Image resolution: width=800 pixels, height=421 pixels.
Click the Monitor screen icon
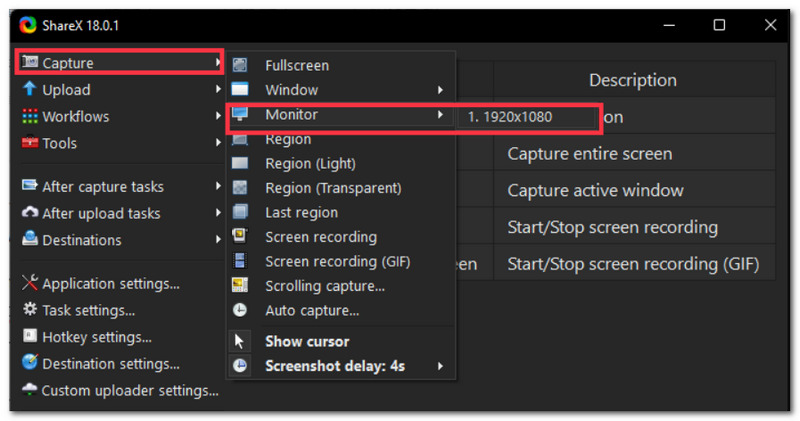pos(240,114)
